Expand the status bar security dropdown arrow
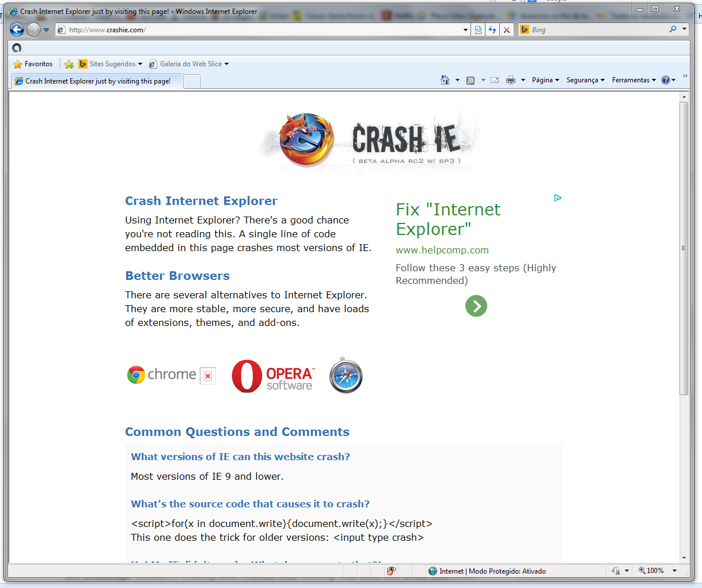 (627, 571)
